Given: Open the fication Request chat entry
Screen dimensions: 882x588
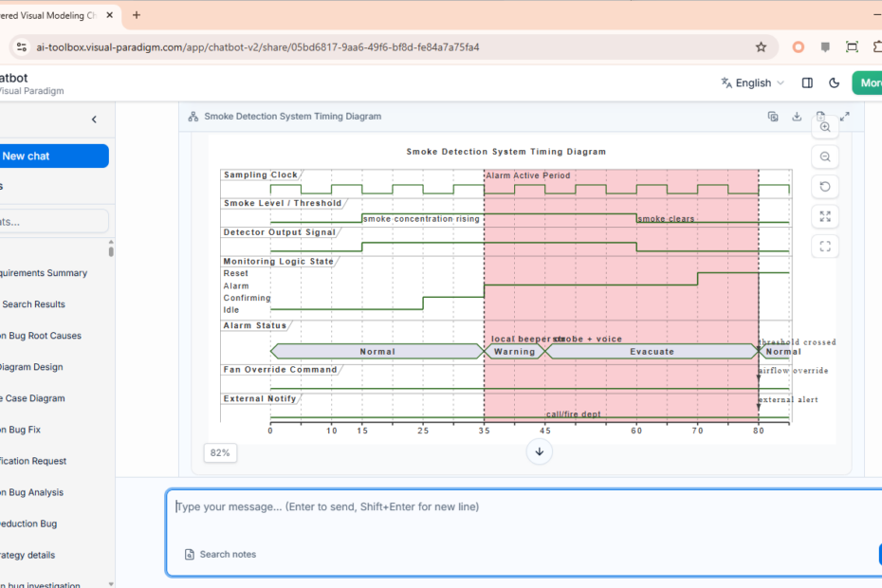Looking at the screenshot, I should (x=33, y=461).
